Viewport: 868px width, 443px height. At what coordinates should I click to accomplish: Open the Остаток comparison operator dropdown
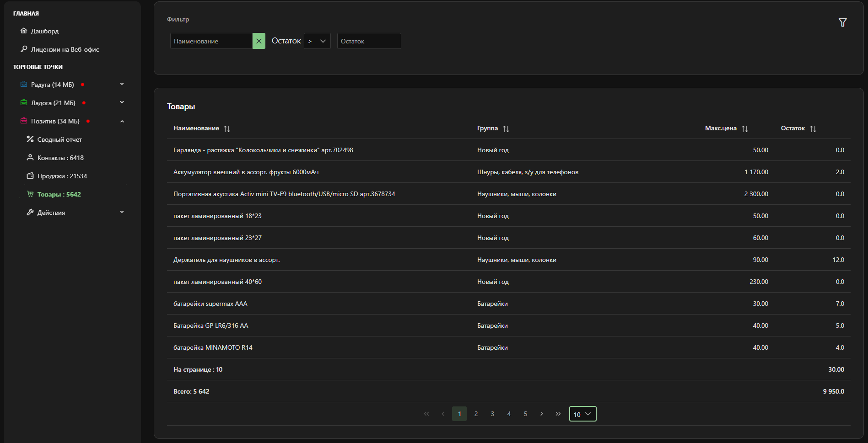[x=317, y=41]
